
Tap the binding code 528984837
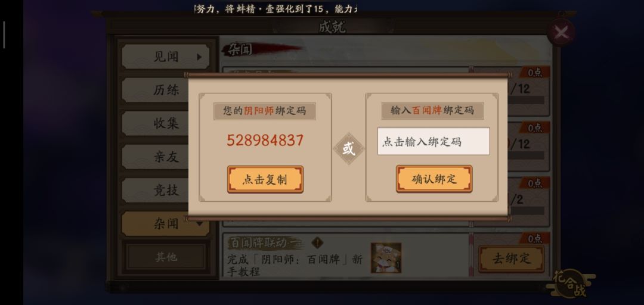click(265, 141)
